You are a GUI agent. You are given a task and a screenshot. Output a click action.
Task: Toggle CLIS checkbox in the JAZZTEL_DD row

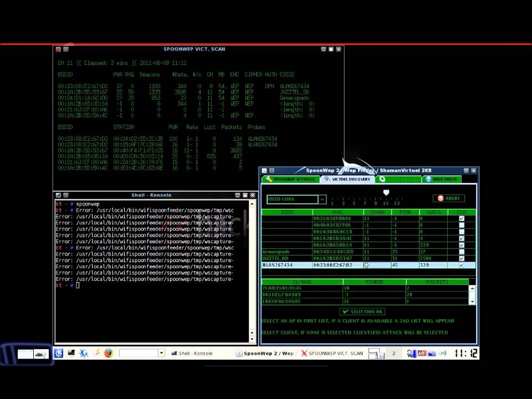coord(462,259)
